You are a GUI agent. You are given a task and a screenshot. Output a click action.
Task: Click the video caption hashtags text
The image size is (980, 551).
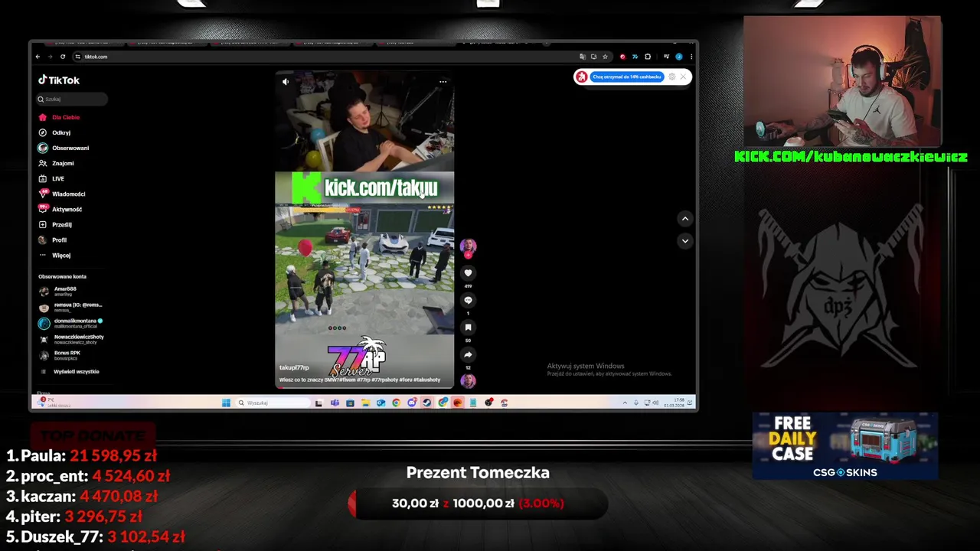(x=360, y=380)
